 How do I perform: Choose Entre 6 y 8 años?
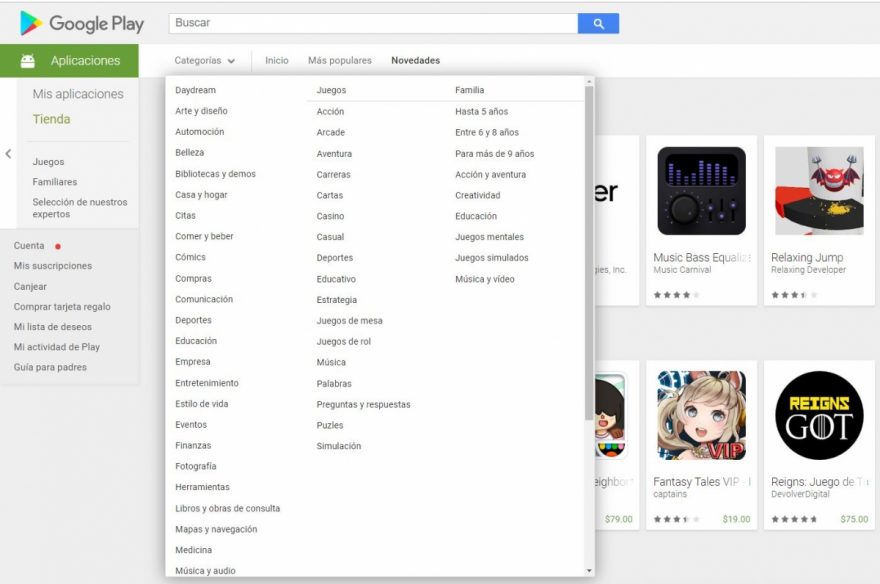(x=487, y=132)
